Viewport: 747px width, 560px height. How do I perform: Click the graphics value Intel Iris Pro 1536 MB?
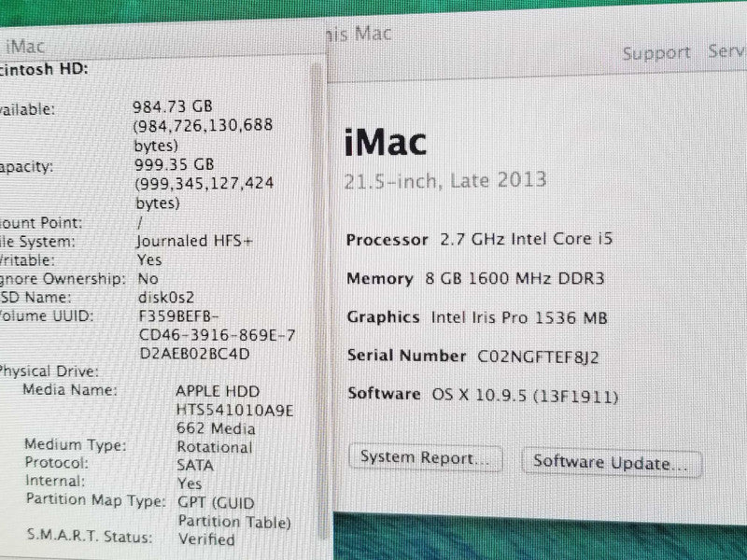pyautogui.click(x=519, y=317)
